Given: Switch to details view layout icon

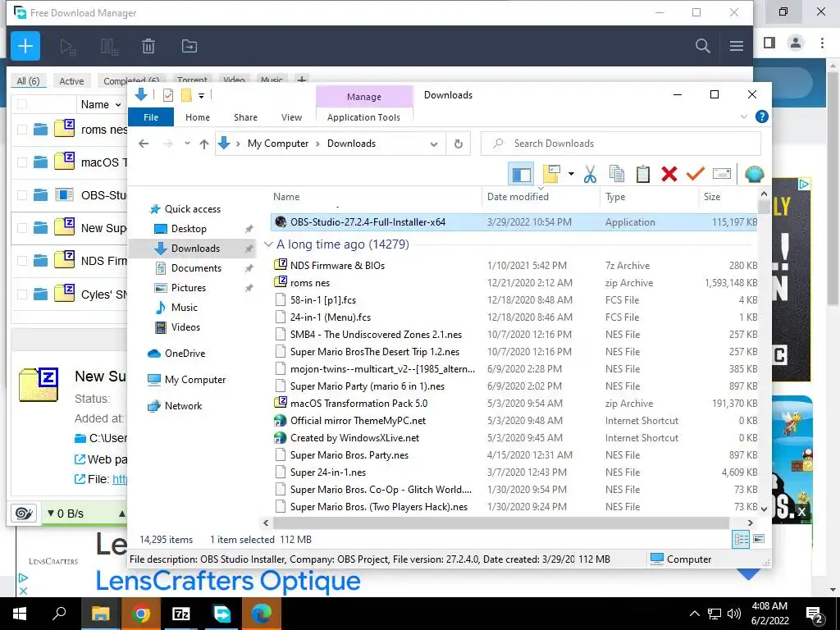Looking at the screenshot, I should pos(741,539).
